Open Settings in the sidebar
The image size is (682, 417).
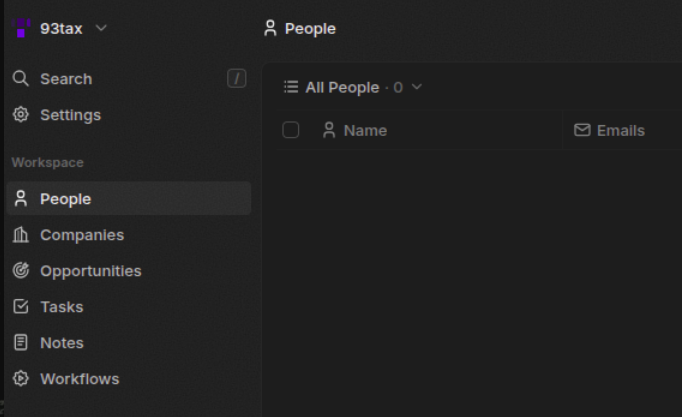pyautogui.click(x=70, y=115)
